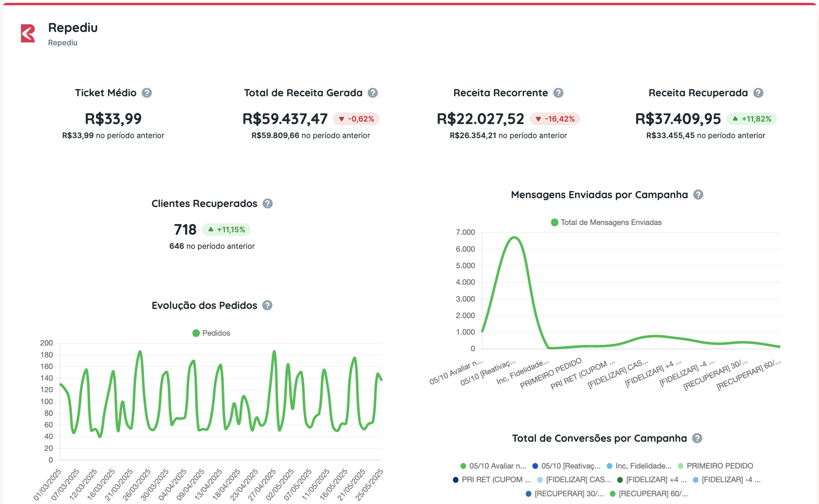Viewport: 819px width, 504px height.
Task: Click the -16,42% variation badge
Action: [x=555, y=119]
